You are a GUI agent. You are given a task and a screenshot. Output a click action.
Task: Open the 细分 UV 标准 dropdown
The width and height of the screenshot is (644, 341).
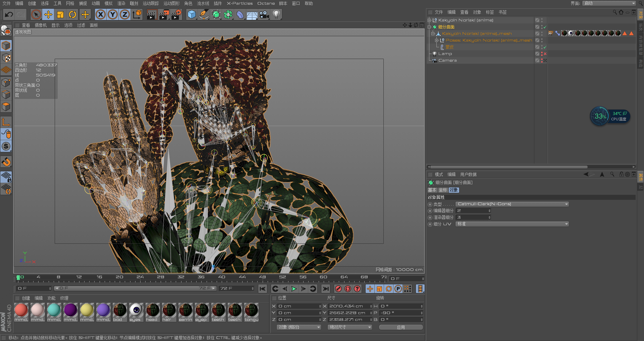tap(512, 224)
